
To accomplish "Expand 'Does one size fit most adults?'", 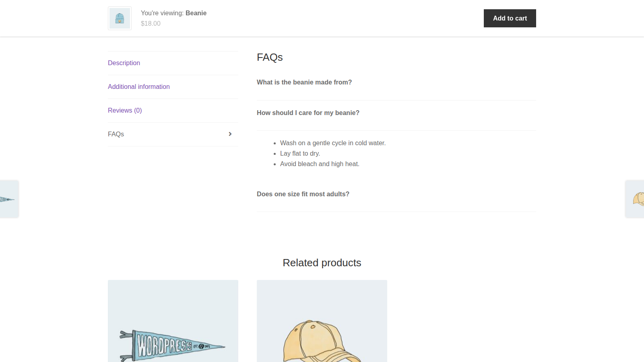I will 303,194.
